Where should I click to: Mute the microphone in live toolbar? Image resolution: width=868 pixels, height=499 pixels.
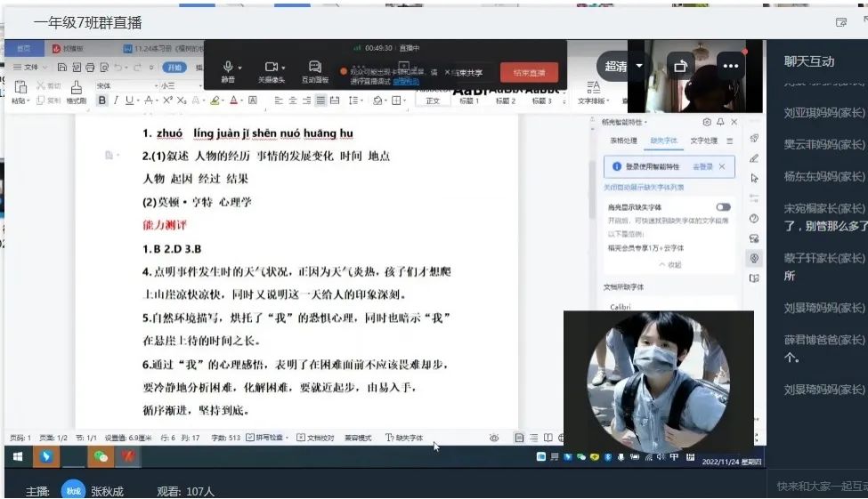[229, 71]
